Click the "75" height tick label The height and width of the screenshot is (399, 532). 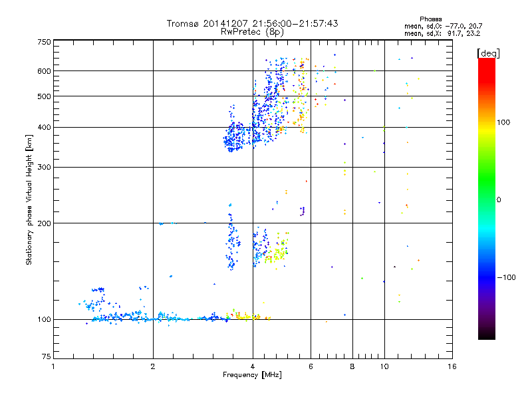pos(47,356)
